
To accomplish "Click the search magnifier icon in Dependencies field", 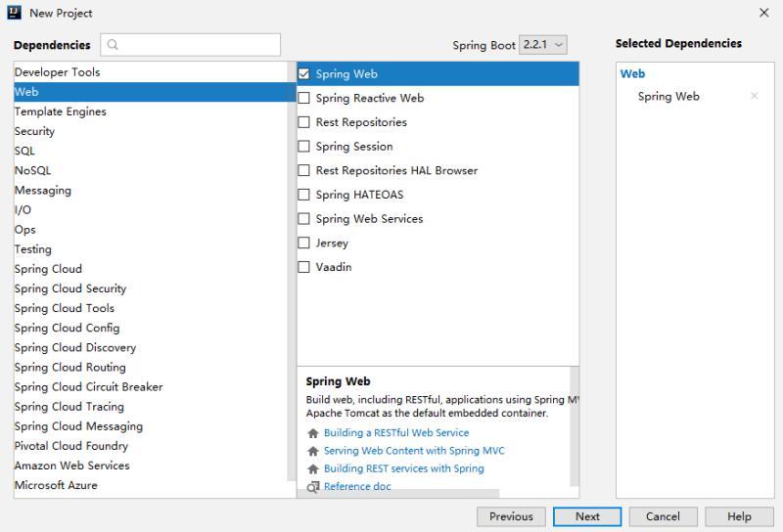I will 113,45.
